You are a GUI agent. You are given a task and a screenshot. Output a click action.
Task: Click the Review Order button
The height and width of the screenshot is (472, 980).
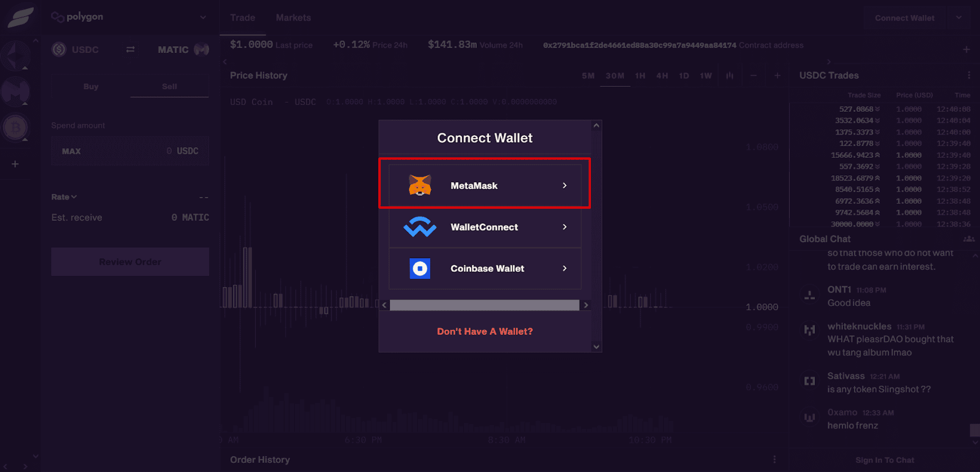tap(130, 262)
